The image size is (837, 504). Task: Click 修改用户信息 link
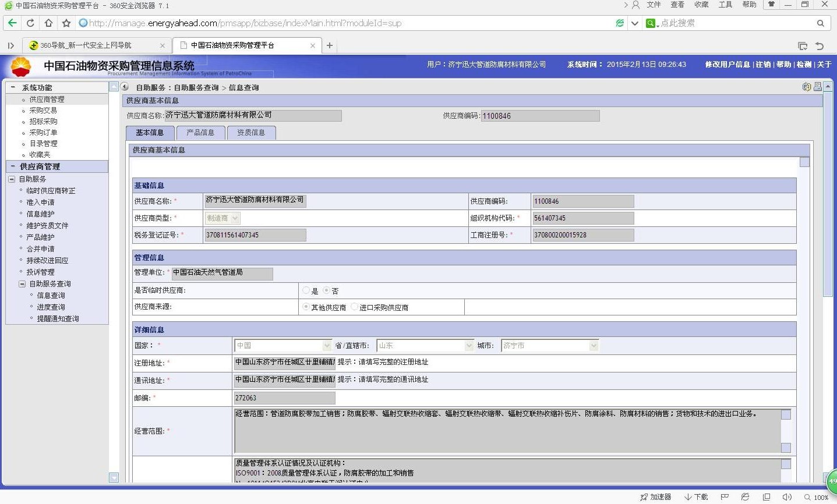coord(727,65)
